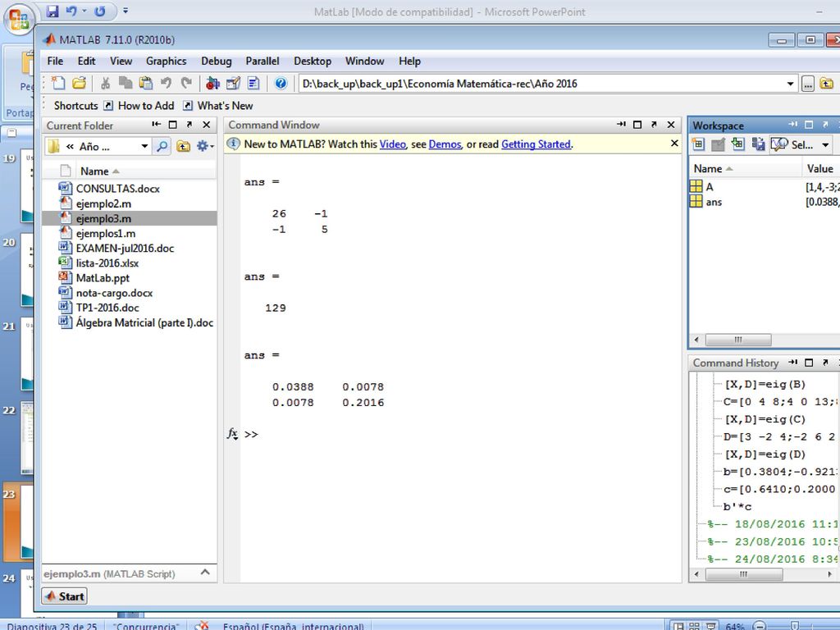Click the horizontal scrollbar in Workspace panel

pos(738,340)
